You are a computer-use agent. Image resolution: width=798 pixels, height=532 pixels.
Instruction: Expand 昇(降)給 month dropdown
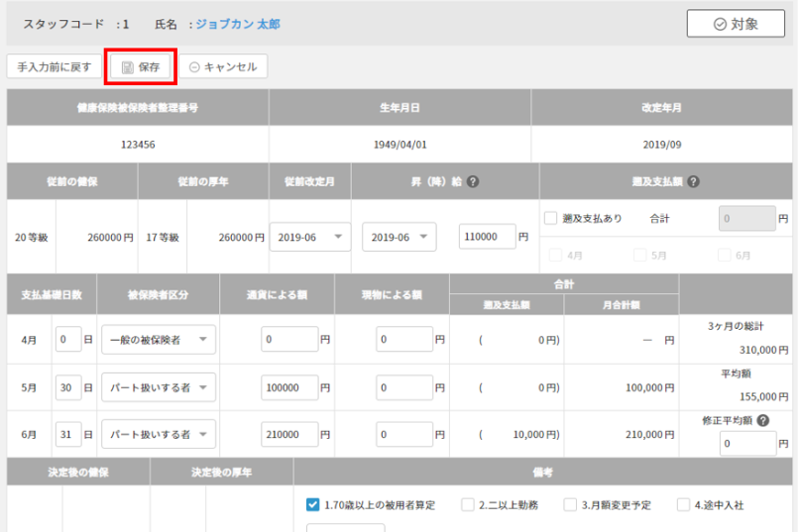[399, 238]
